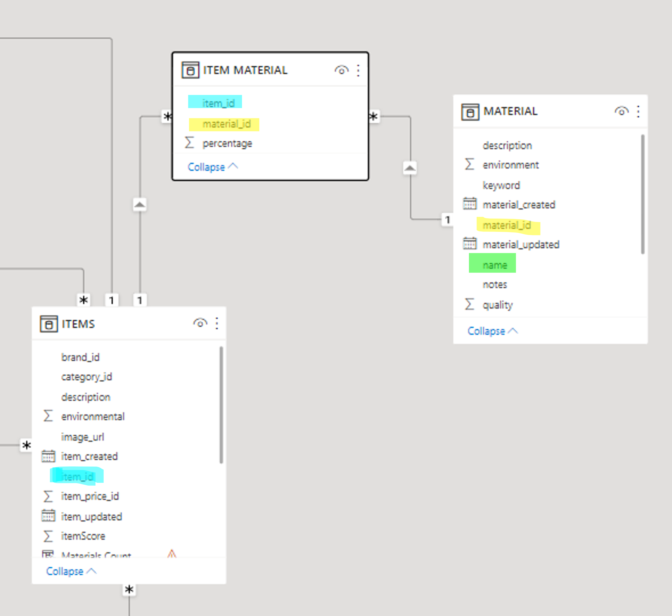Screen dimensions: 672x616
Task: Collapse the MATERIAL table
Action: [493, 331]
